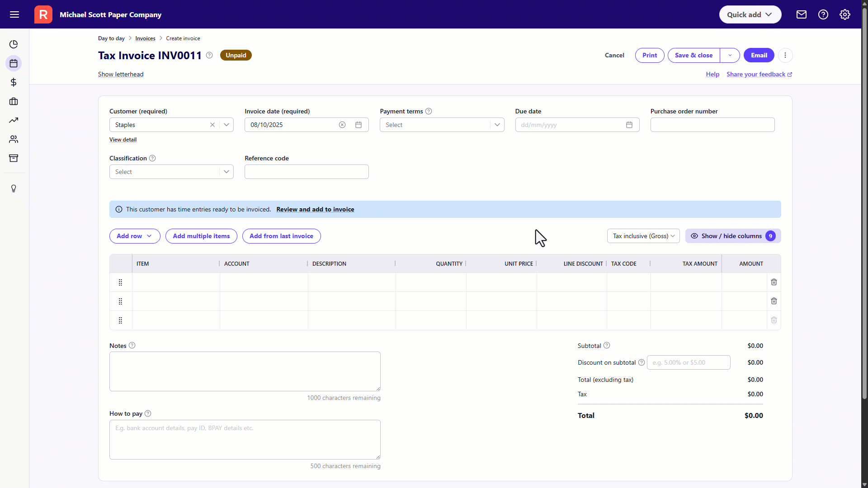Expand the Payment terms dropdown
Screen dimensions: 868x488
(497, 125)
